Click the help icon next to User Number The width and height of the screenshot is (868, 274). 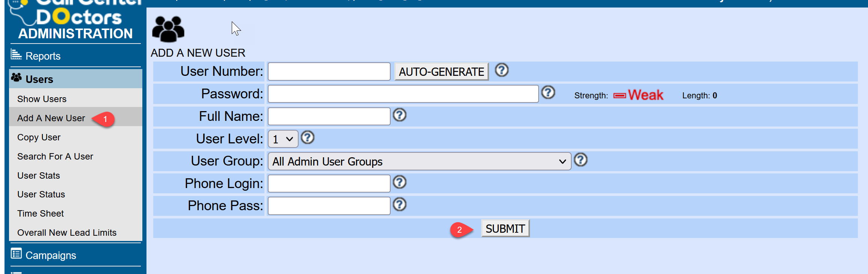501,70
